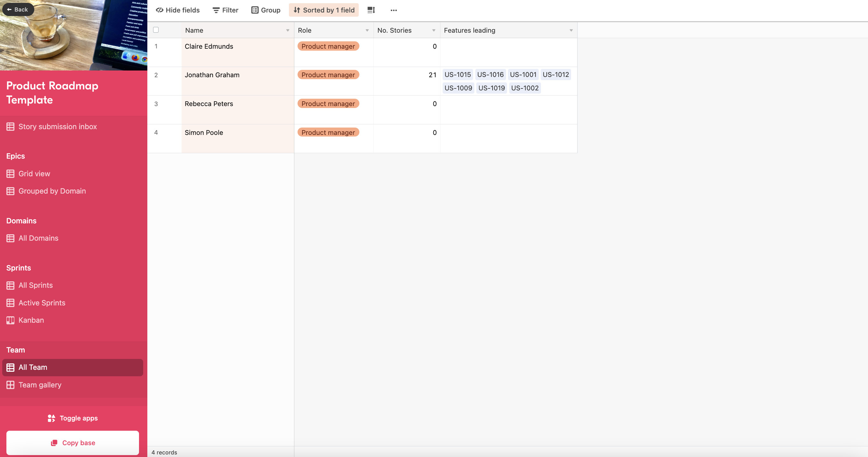Select the master checkbox in header row

click(156, 30)
